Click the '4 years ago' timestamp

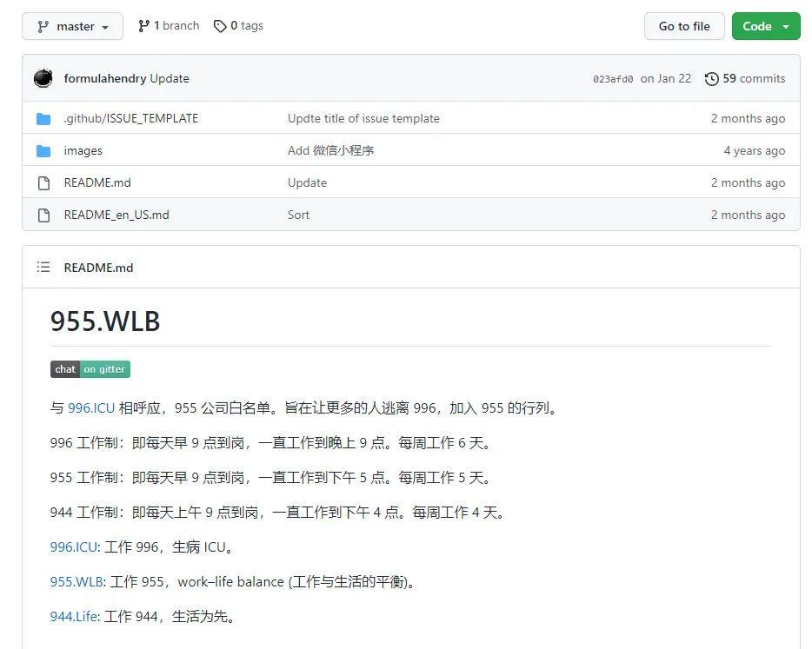(754, 150)
